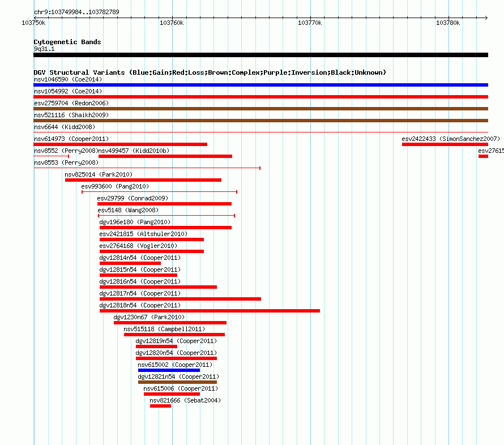The height and width of the screenshot is (445, 504).
Task: Click the blue nsv1046590 gain variant bar
Action: click(x=260, y=85)
